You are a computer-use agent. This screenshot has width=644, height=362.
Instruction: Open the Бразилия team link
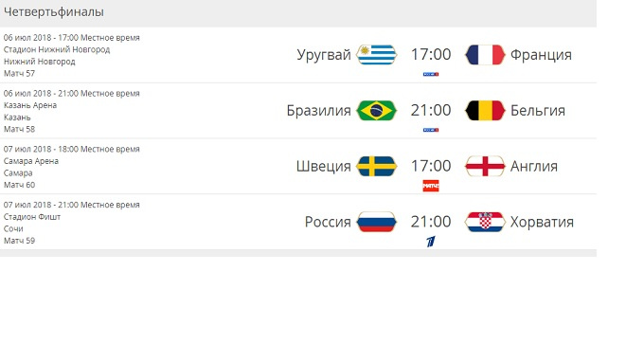click(319, 111)
